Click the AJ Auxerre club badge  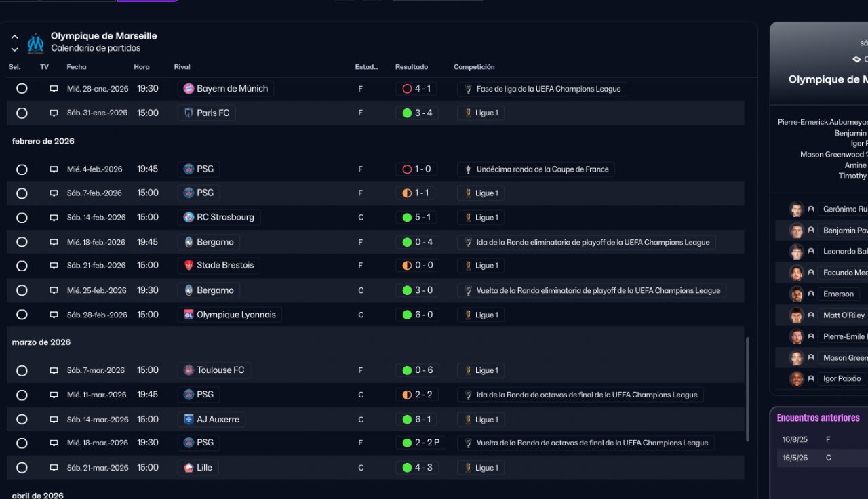(189, 420)
